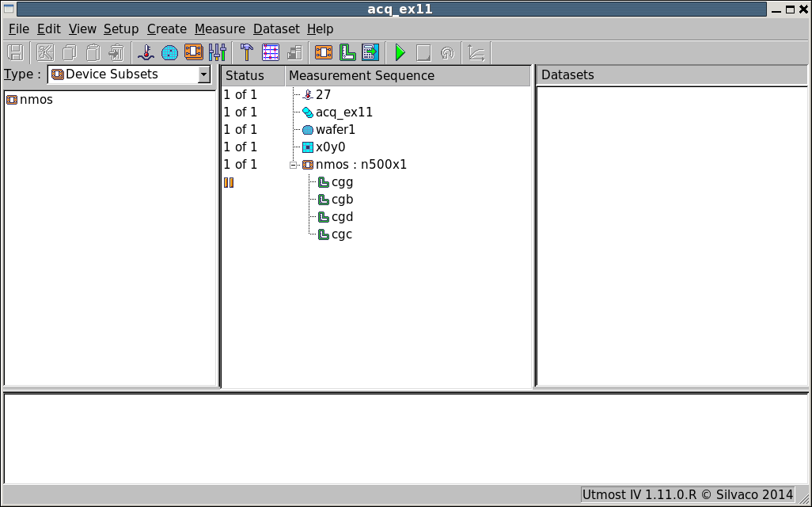Click the '1 of 1' status for wafer1
812x507 pixels.
click(x=241, y=130)
